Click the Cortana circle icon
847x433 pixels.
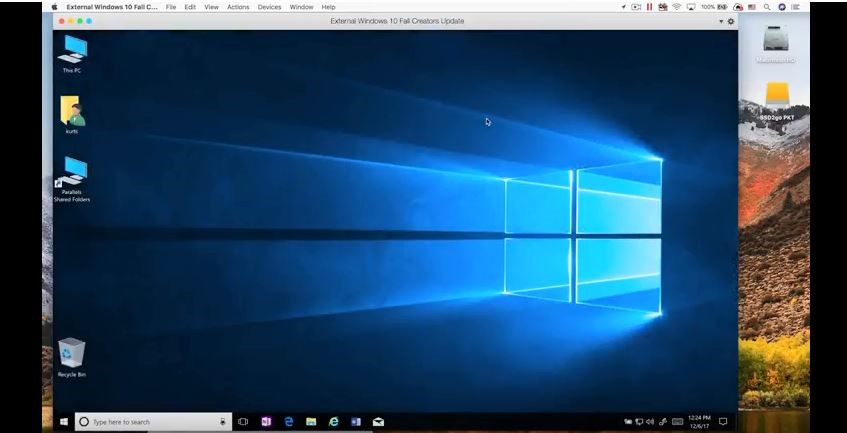(84, 422)
